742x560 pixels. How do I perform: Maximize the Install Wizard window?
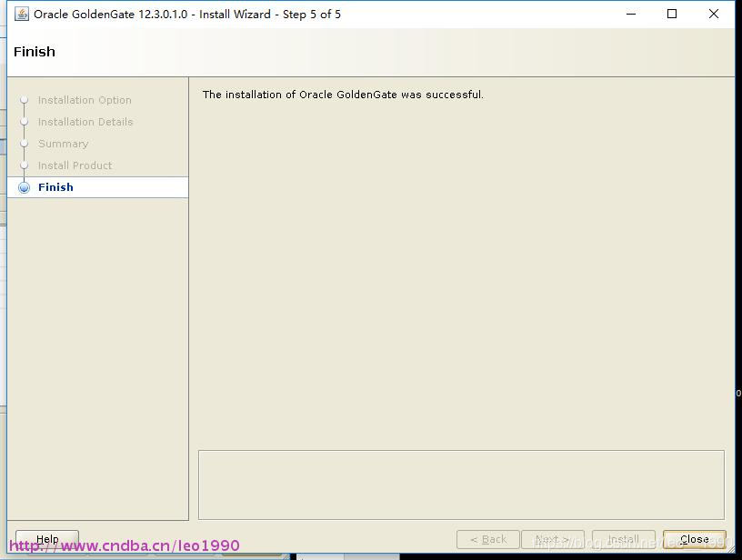(x=672, y=15)
